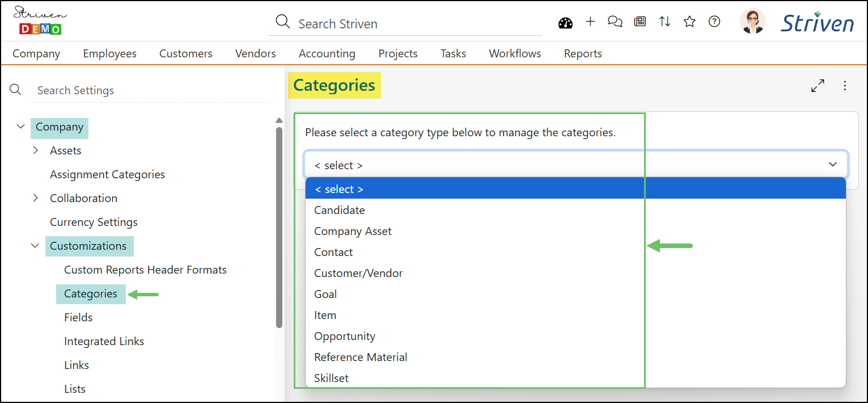Select Collaboration in settings tree

(x=83, y=198)
